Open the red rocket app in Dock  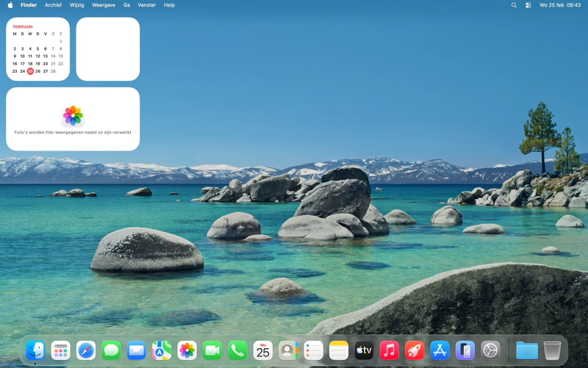[415, 351]
